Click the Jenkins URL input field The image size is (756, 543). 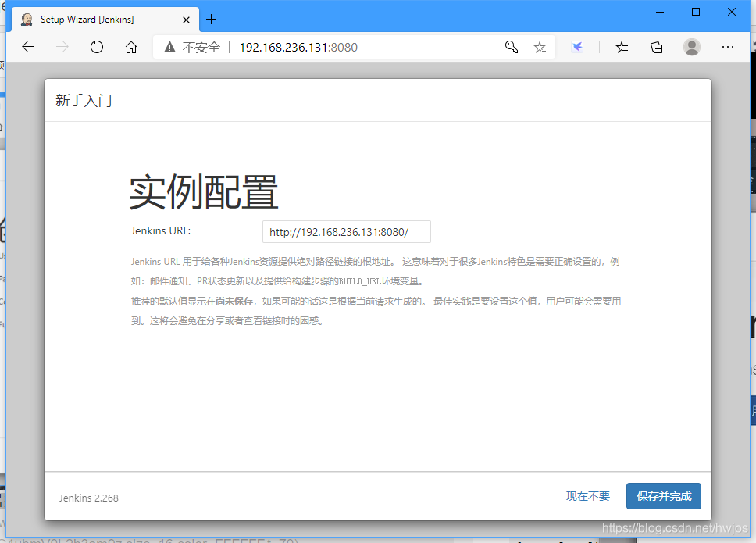tap(346, 231)
